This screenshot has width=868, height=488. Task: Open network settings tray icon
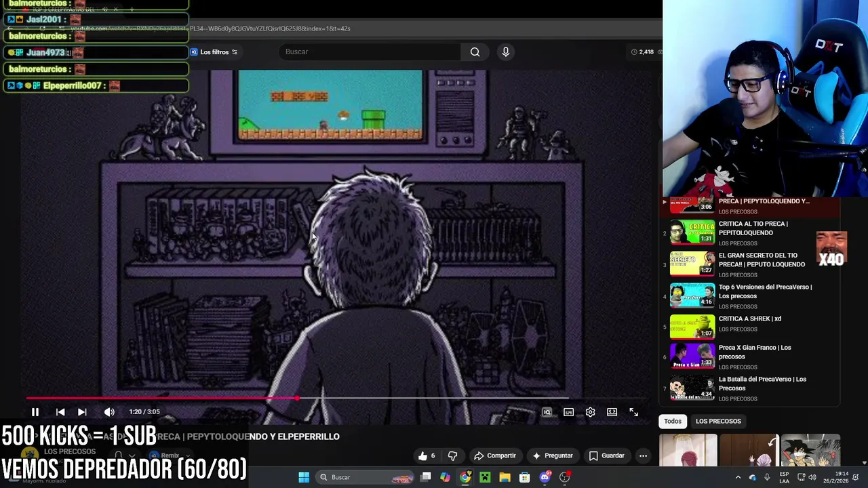tap(800, 477)
